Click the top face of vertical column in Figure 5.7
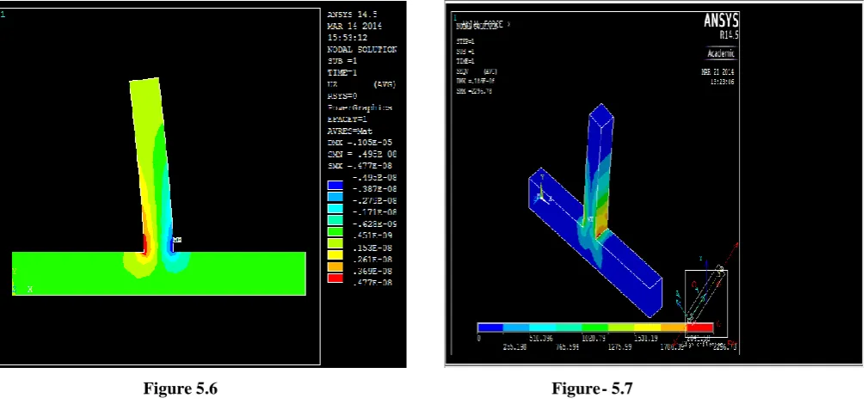The image size is (868, 404). click(x=601, y=114)
